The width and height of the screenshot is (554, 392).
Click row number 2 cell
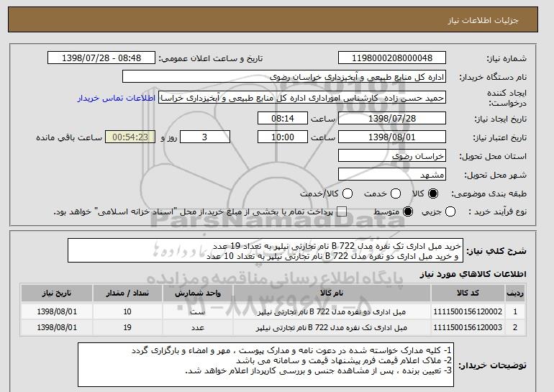point(515,327)
